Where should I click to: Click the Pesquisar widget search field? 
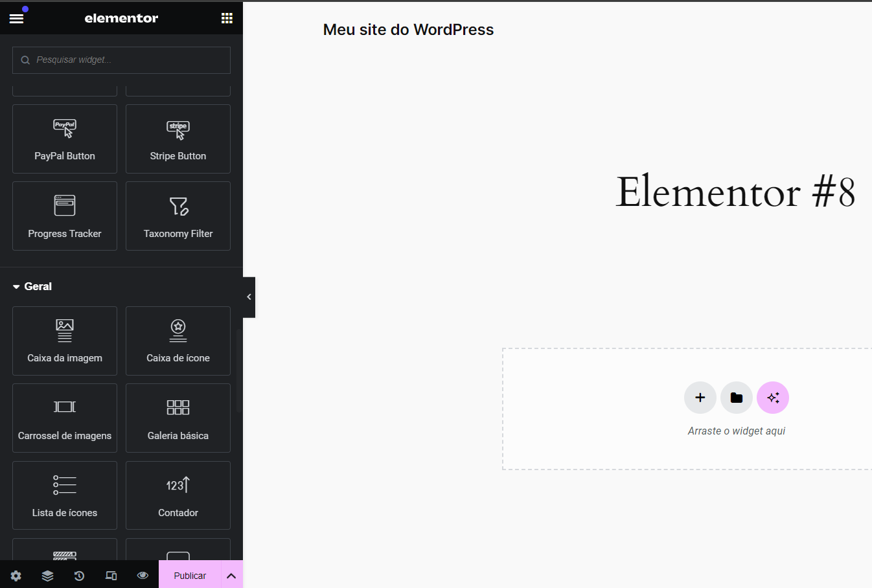coord(121,60)
